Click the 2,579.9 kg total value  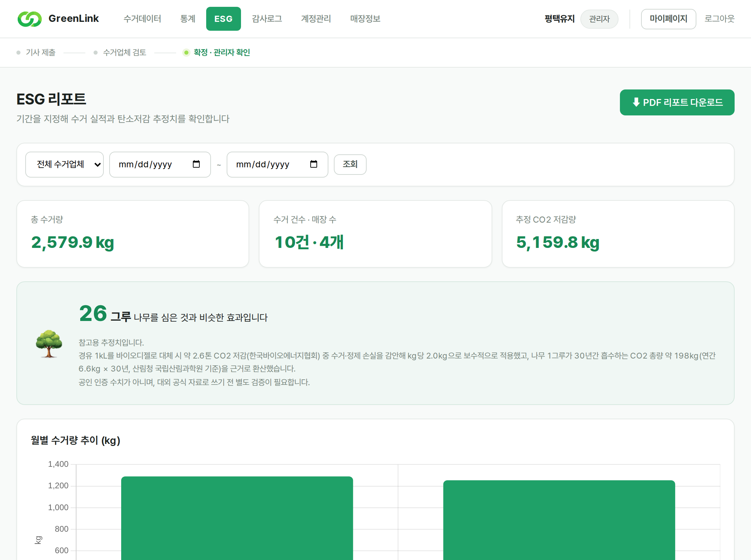pos(73,242)
